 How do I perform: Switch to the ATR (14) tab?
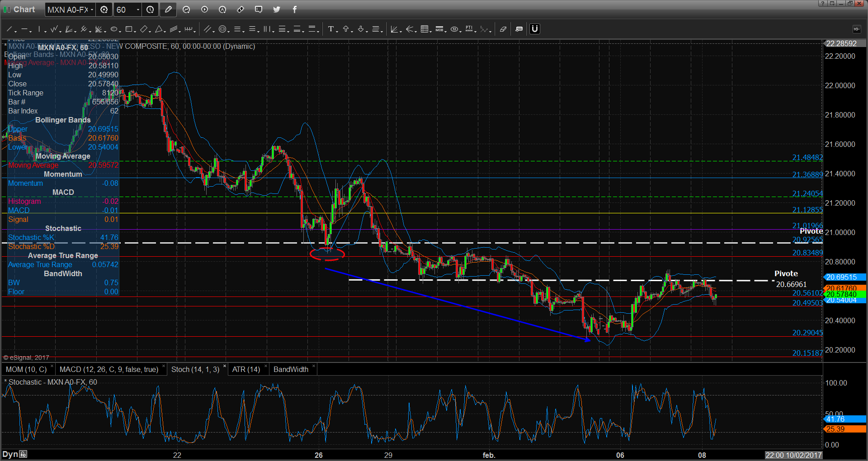(x=246, y=369)
